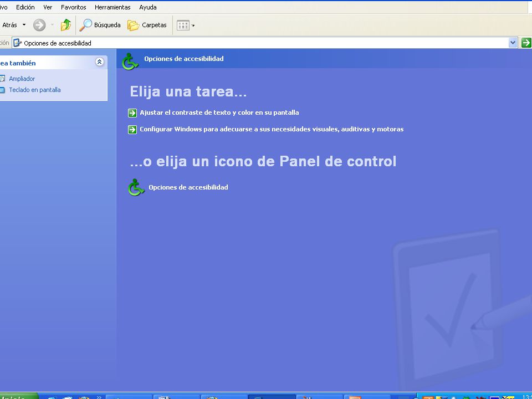This screenshot has height=399, width=532.
Task: Open Configurar Windows para adecuarse a sus necesidades
Action: [x=272, y=129]
